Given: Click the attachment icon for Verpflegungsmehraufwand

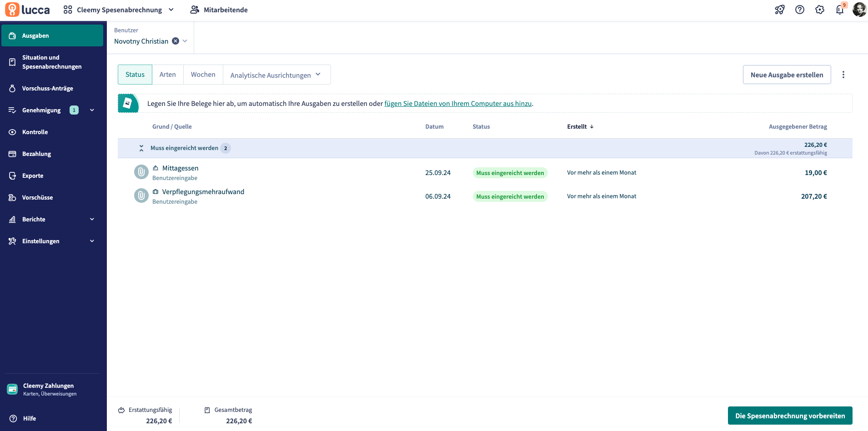Looking at the screenshot, I should click(x=141, y=196).
